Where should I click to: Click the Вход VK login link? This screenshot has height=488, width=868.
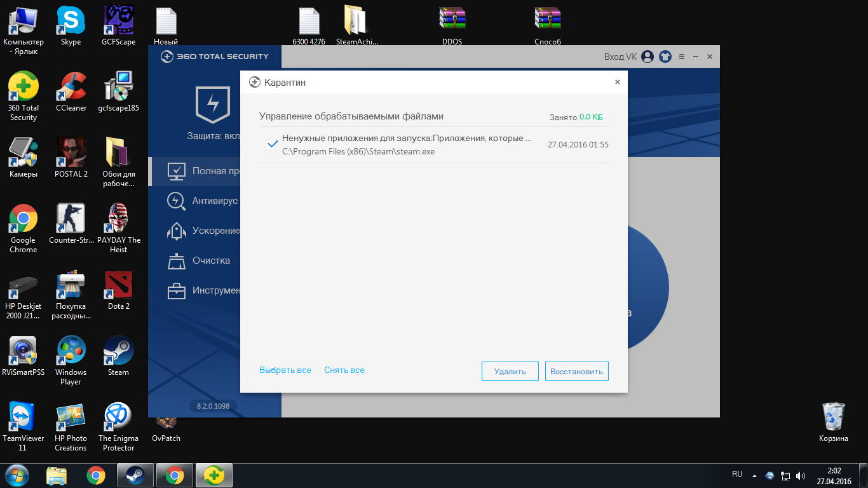tap(620, 57)
